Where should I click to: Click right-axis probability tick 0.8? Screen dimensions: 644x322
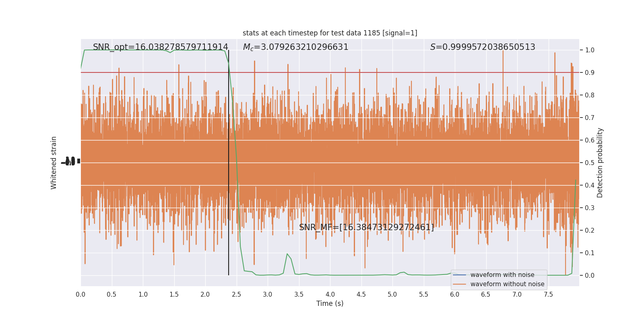pyautogui.click(x=590, y=95)
